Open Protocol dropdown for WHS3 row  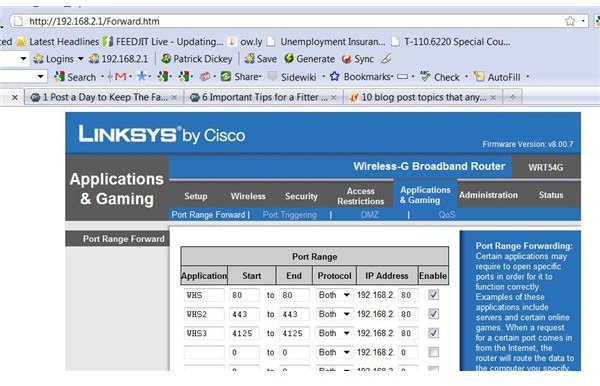(x=334, y=333)
